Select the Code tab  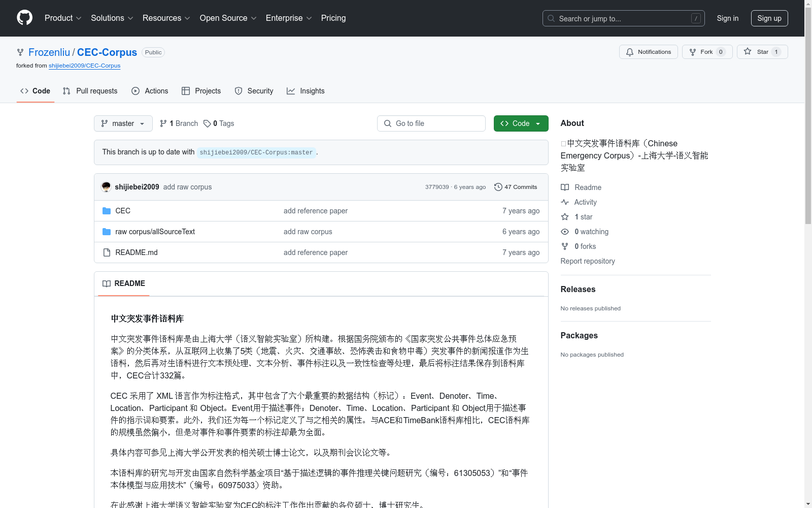point(36,91)
